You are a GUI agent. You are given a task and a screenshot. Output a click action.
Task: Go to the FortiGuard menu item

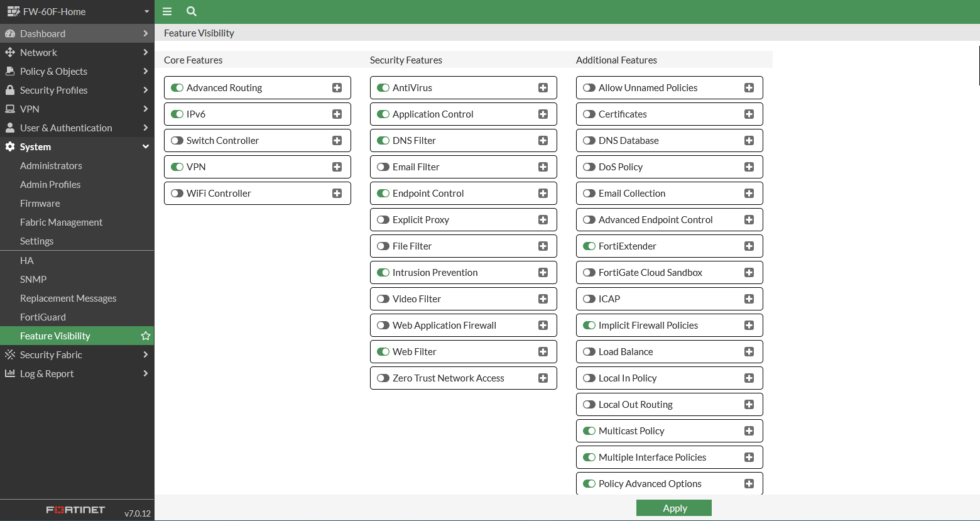point(43,317)
